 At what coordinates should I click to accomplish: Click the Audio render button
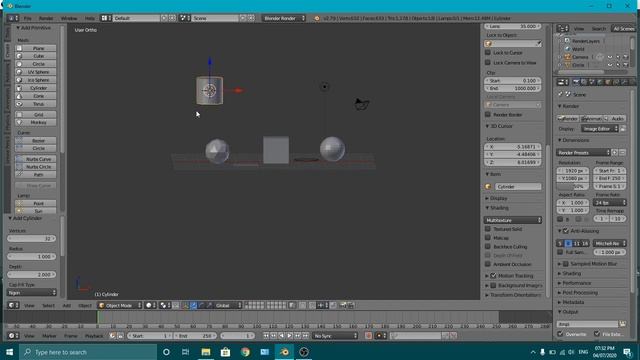[616, 118]
